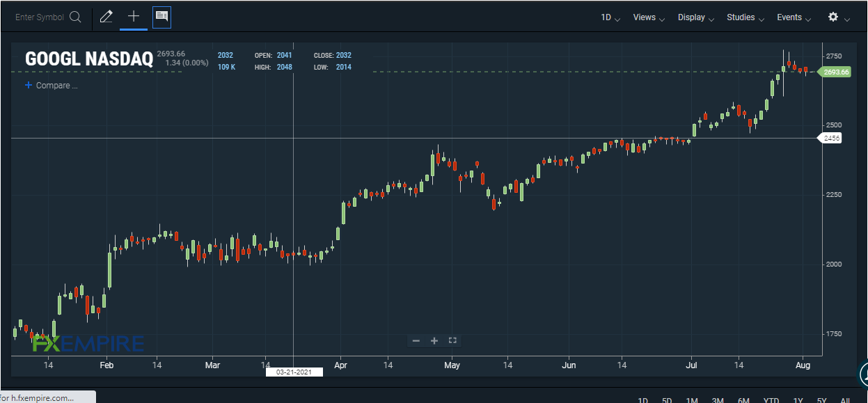The height and width of the screenshot is (403, 868).
Task: Click the Mar date axis label
Action: click(213, 365)
